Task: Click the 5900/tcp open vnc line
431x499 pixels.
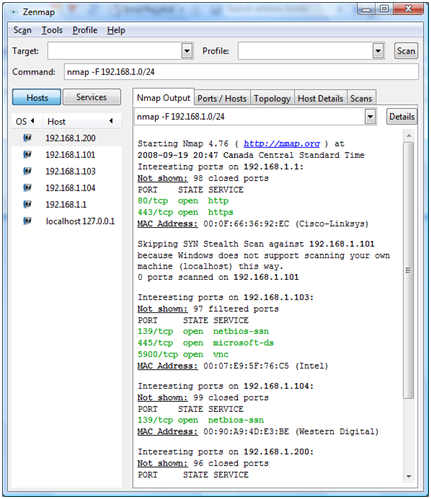Action: tap(183, 354)
